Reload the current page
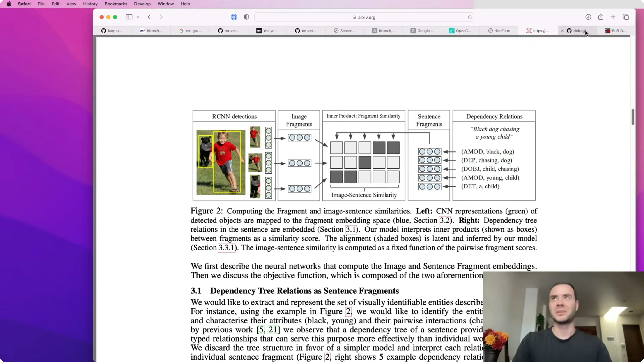The width and height of the screenshot is (644, 362). tap(469, 17)
